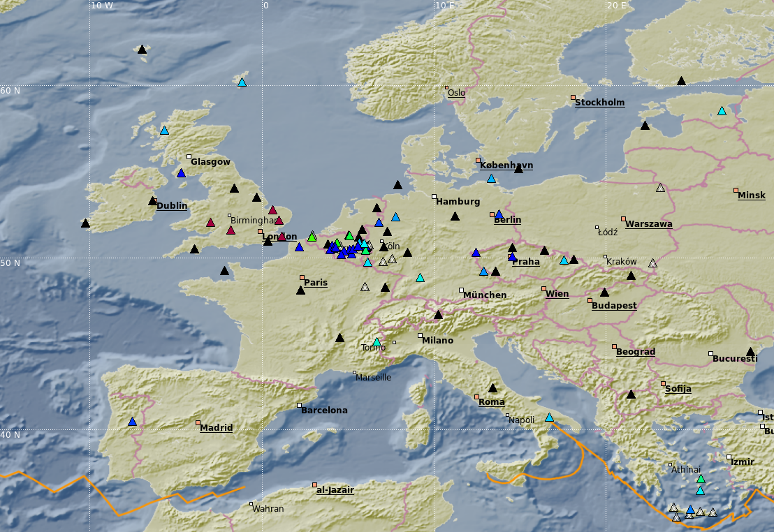The width and height of the screenshot is (774, 532).
Task: Select the cyan station triangle at Torino
Action: coord(377,342)
